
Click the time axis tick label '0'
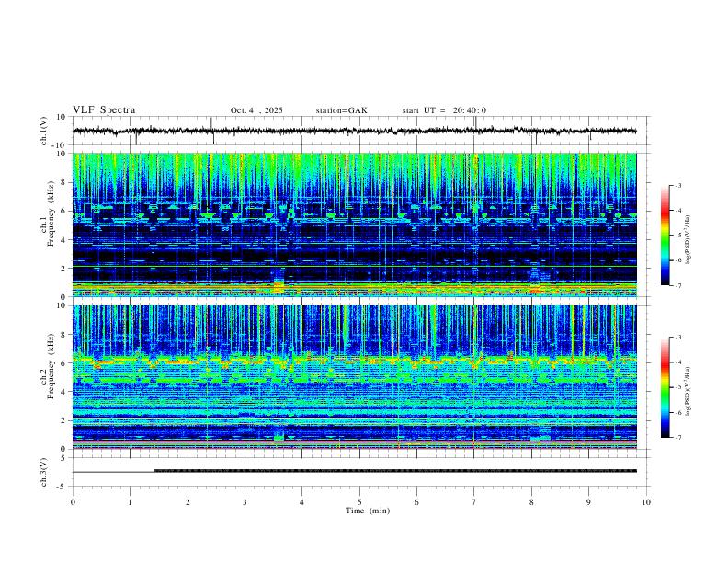coord(73,502)
